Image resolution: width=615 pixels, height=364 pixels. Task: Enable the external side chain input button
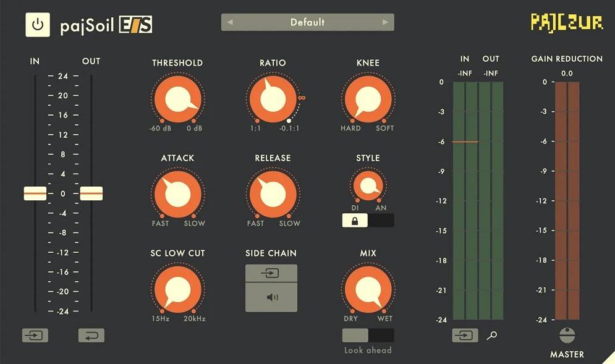pyautogui.click(x=271, y=273)
